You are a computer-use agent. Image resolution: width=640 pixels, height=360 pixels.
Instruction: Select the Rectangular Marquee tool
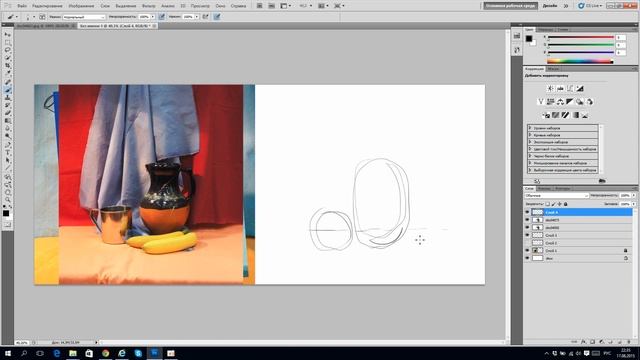[x=8, y=41]
